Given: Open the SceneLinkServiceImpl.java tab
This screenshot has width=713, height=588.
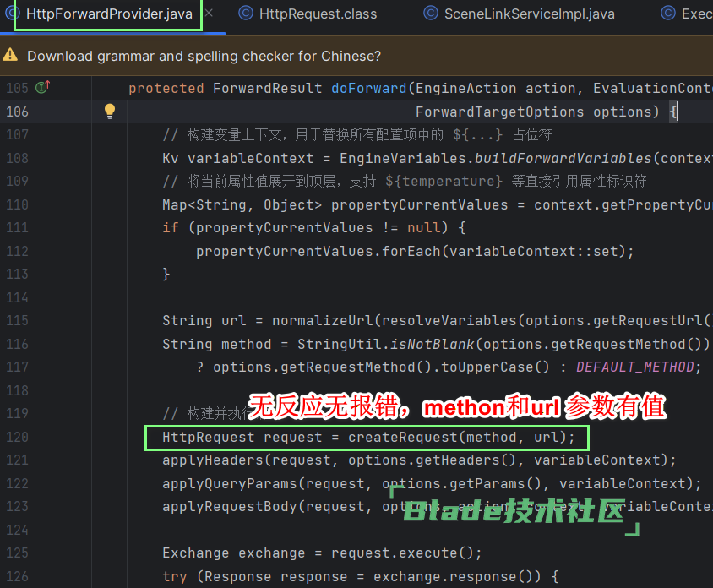Looking at the screenshot, I should [529, 14].
